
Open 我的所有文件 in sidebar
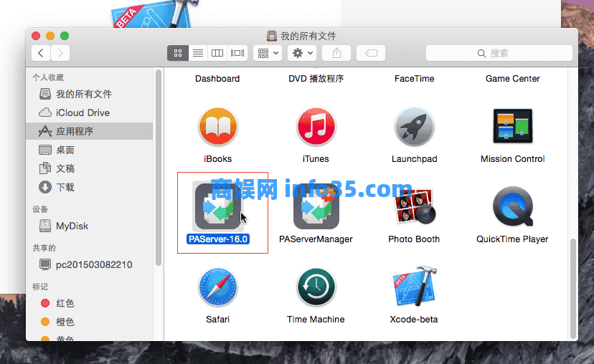(90, 94)
